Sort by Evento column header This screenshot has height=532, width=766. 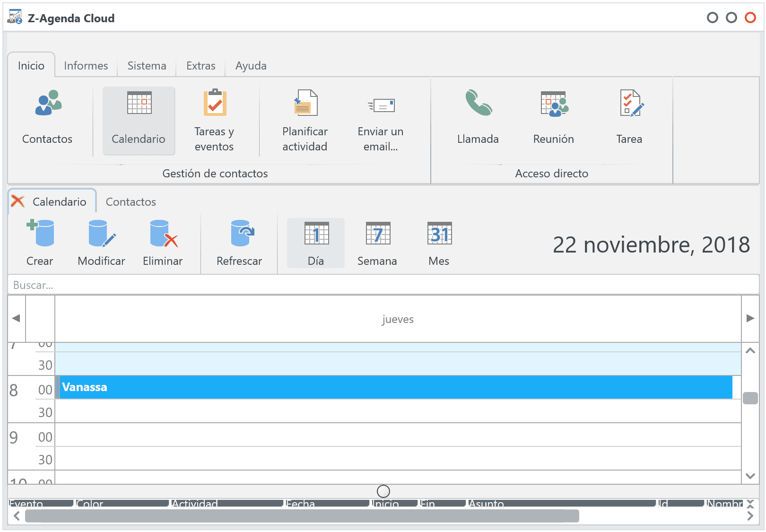click(41, 503)
